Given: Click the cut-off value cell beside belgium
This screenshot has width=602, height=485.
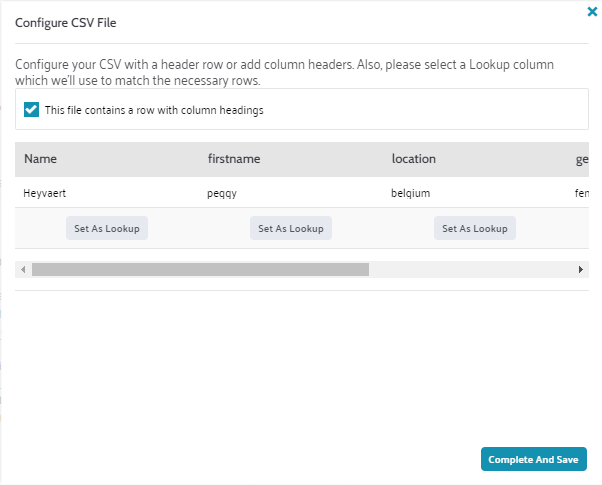Looking at the screenshot, I should pyautogui.click(x=580, y=193).
